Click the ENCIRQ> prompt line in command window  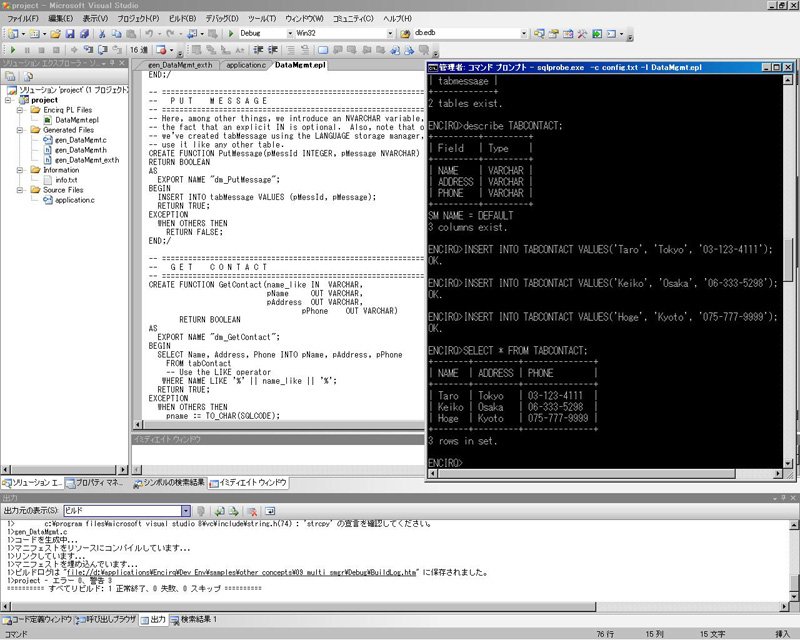tap(445, 463)
